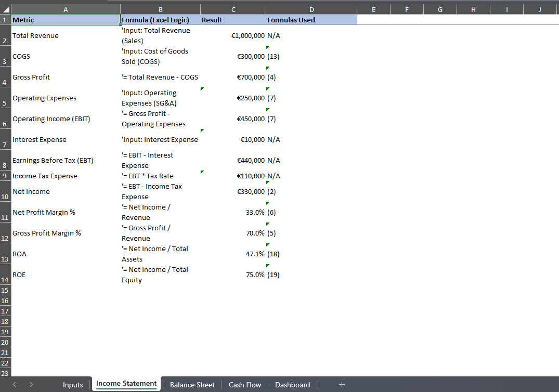
Task: Click the ROE metric cell
Action: [66, 275]
